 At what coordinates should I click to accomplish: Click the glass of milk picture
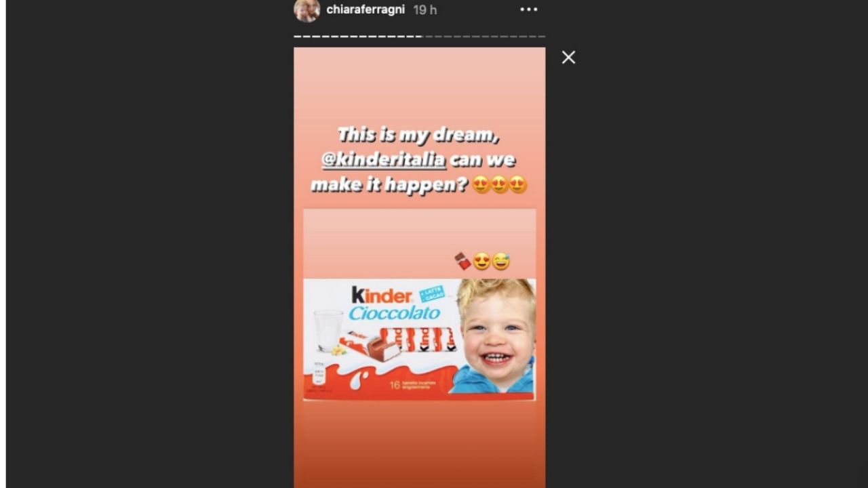329,331
